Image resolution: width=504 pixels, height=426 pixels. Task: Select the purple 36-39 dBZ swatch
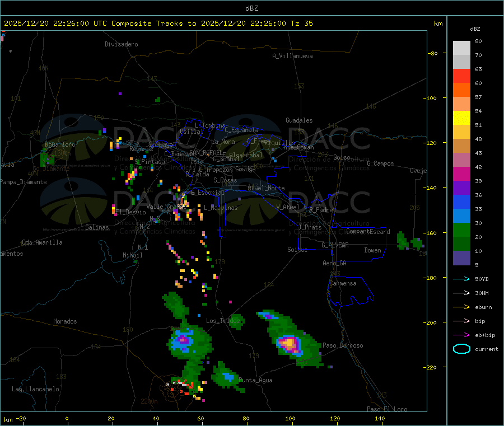click(461, 188)
